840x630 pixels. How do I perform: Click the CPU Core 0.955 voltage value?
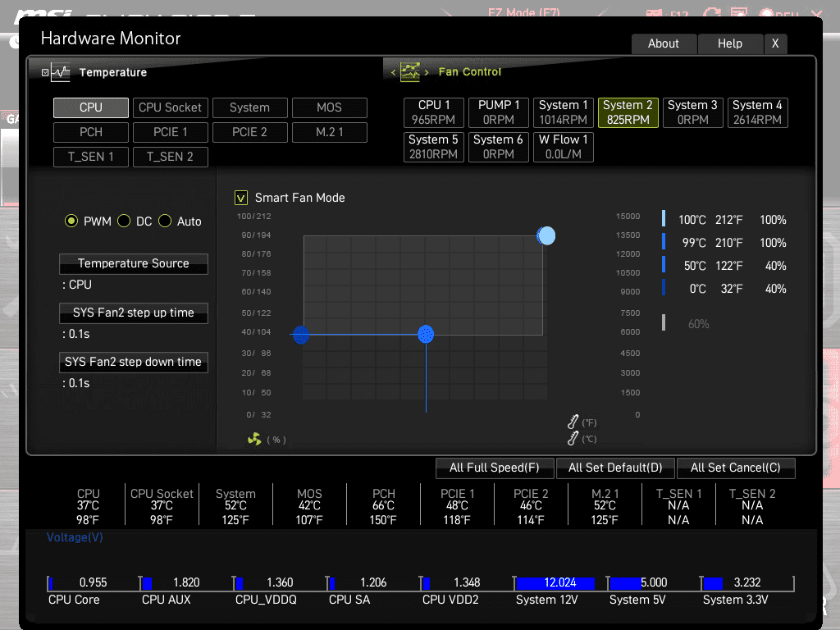coord(94,582)
